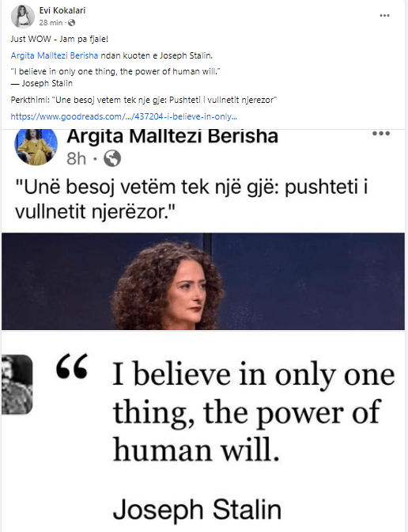Click the small black-and-white Stalin portrait thumbnail
Screen dimensions: 408x532
17,385
